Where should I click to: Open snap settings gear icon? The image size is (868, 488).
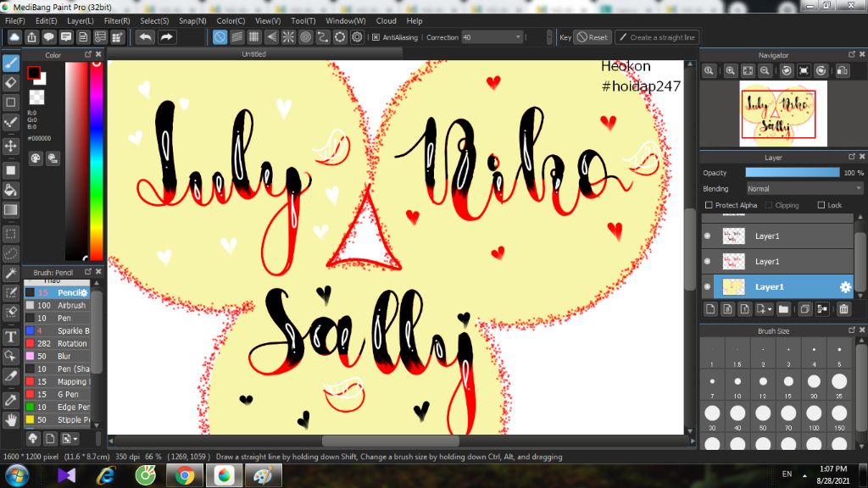tap(357, 37)
